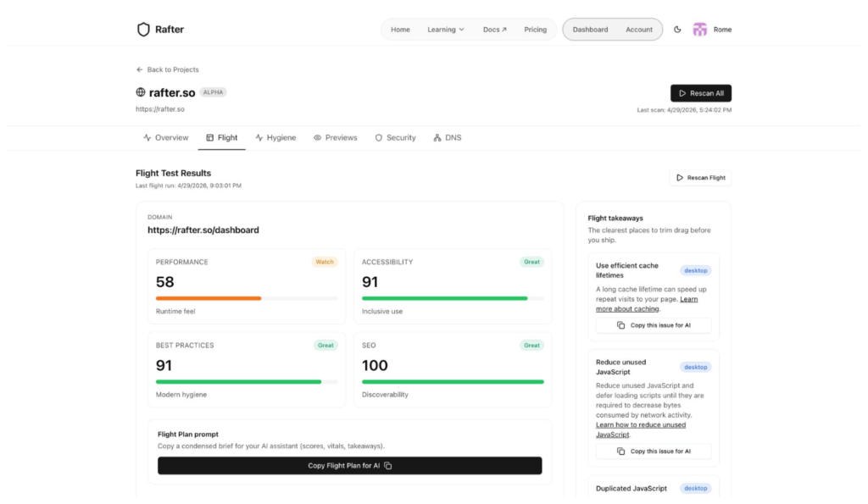Open the Rome user avatar
868x504 pixels.
click(x=699, y=30)
